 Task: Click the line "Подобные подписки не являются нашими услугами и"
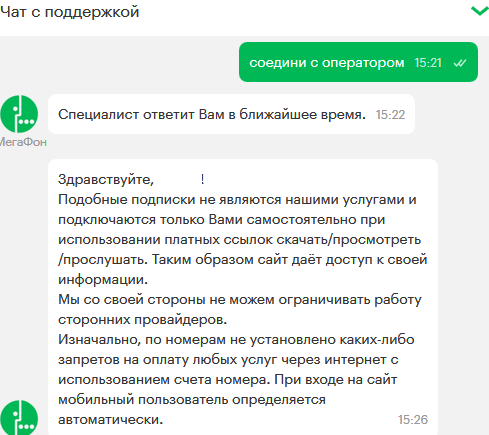tap(237, 200)
